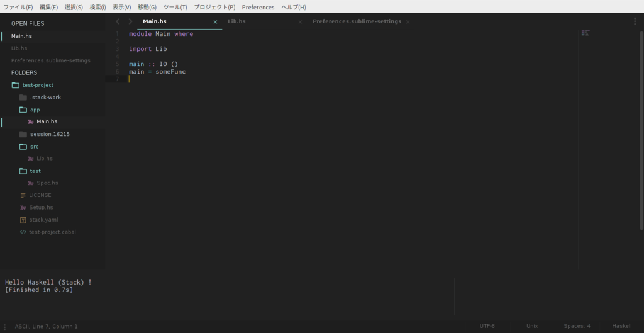The height and width of the screenshot is (333, 644).
Task: Open Main.hs in the app folder
Action: pyautogui.click(x=47, y=121)
